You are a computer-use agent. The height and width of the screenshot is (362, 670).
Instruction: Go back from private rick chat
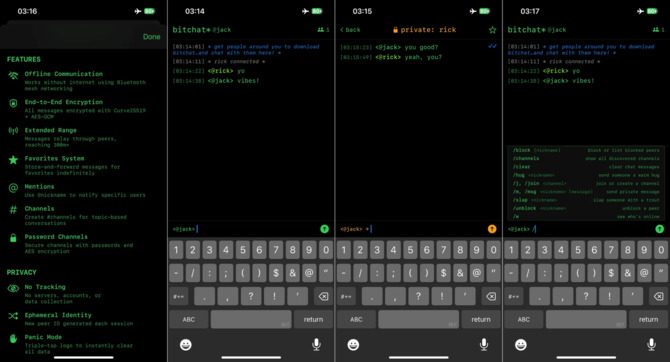click(350, 30)
